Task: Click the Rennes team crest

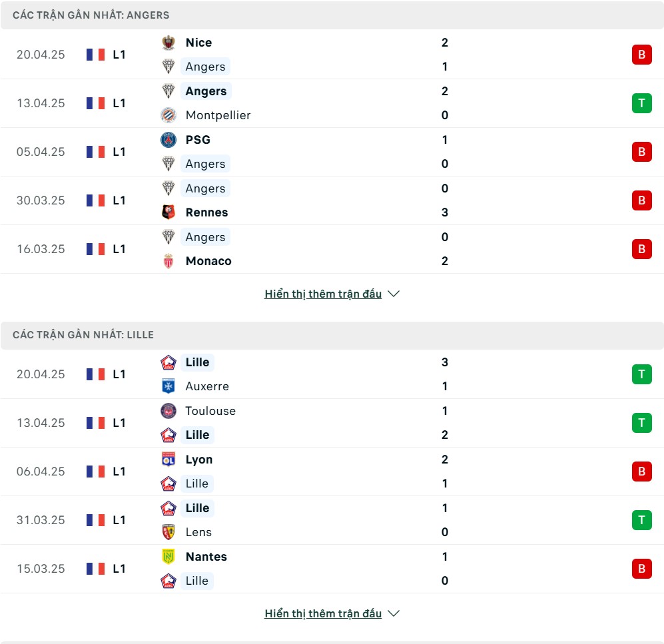Action: click(x=168, y=212)
